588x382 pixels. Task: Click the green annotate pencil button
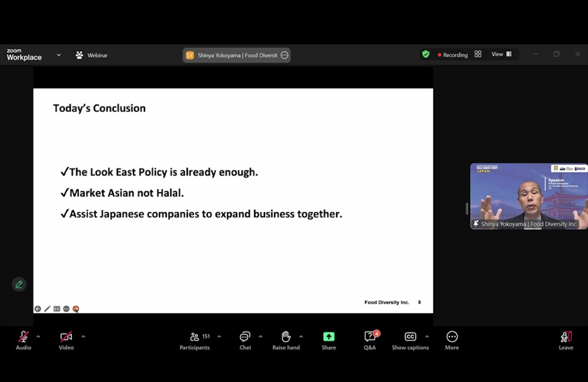coord(19,284)
